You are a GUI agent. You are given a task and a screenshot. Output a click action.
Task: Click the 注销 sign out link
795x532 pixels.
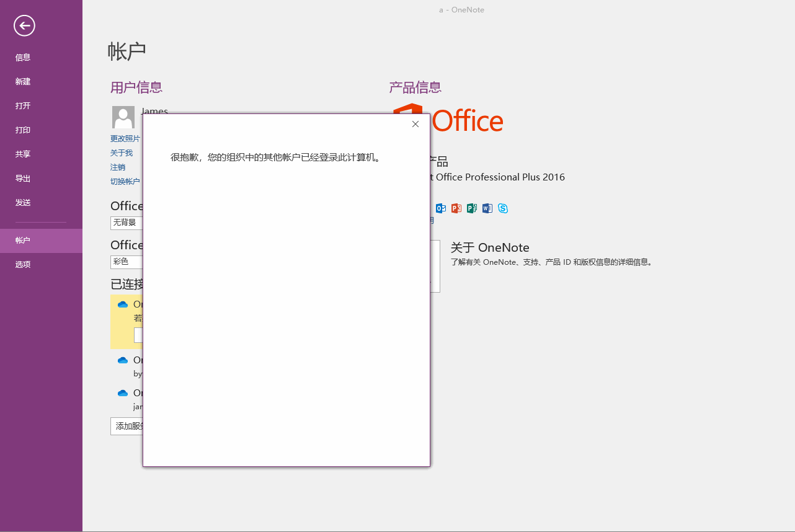[118, 167]
